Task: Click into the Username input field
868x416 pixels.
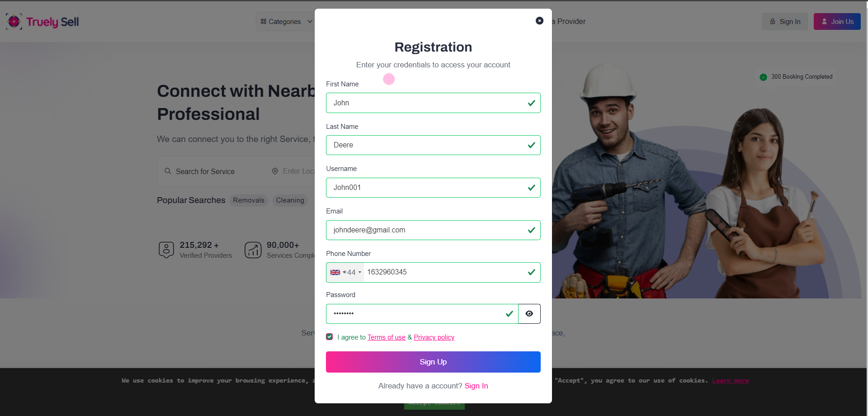Action: [433, 188]
